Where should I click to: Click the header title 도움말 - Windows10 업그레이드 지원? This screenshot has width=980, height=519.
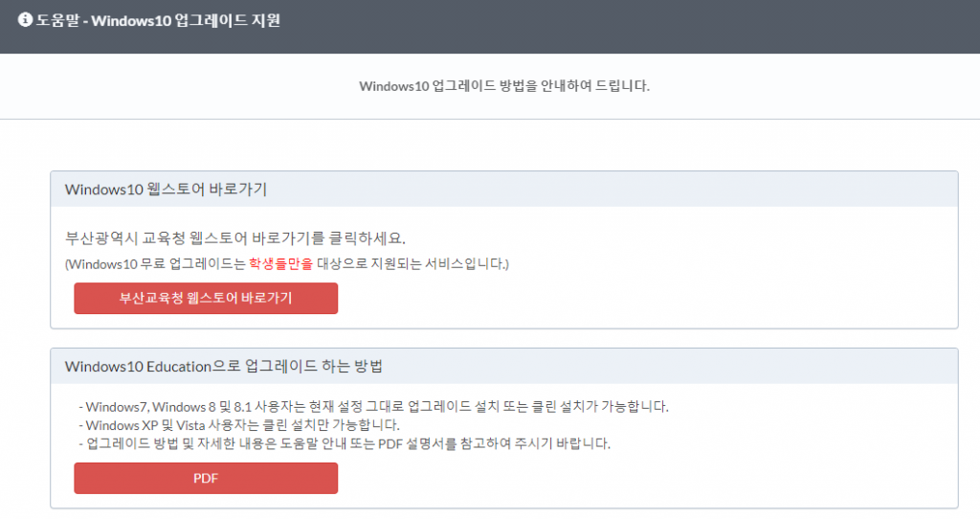(x=158, y=20)
